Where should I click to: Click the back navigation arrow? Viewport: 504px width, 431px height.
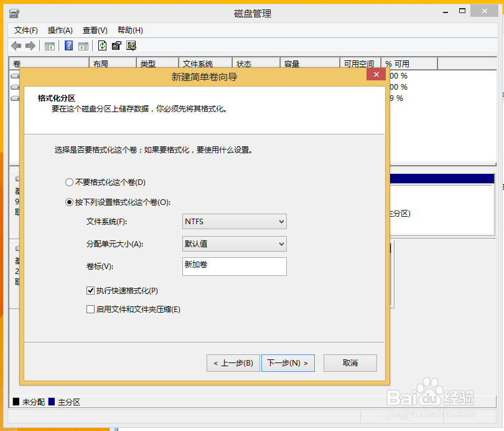[x=16, y=45]
